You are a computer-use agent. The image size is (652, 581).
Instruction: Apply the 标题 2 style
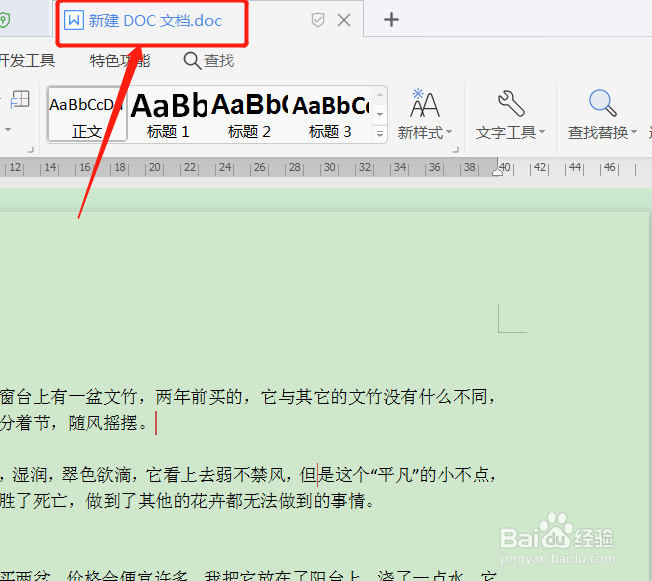pos(249,114)
